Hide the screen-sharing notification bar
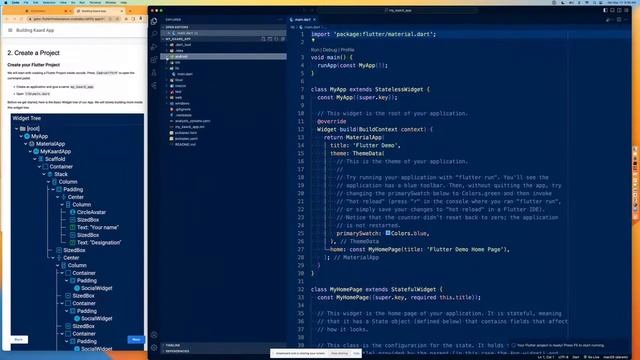 (356, 353)
